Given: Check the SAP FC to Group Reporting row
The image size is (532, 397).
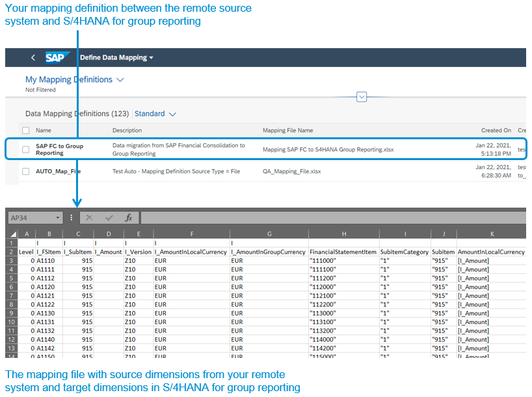Looking at the screenshot, I should click(26, 150).
